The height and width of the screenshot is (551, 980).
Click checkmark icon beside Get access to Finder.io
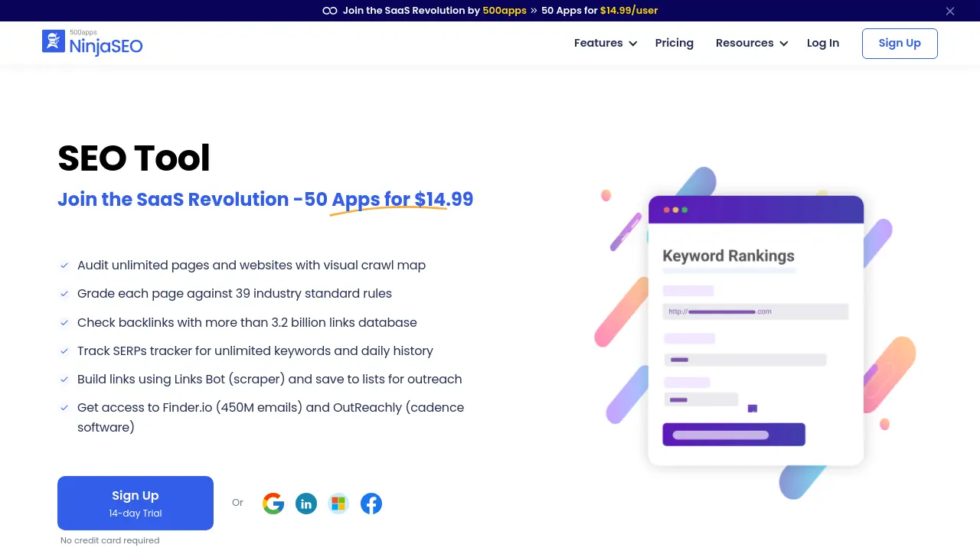click(x=64, y=408)
